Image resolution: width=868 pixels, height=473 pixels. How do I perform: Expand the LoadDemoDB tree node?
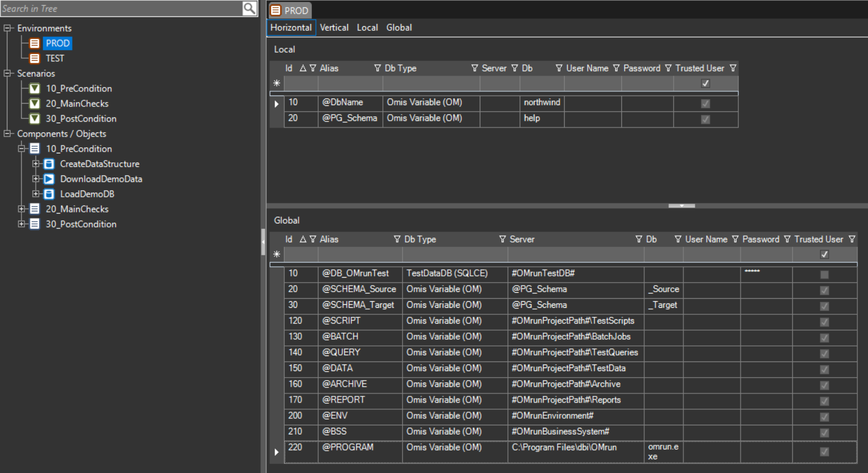coord(36,194)
